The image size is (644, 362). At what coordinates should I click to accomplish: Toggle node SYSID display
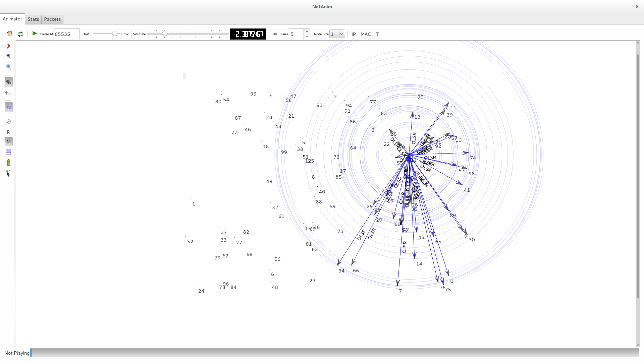8,93
